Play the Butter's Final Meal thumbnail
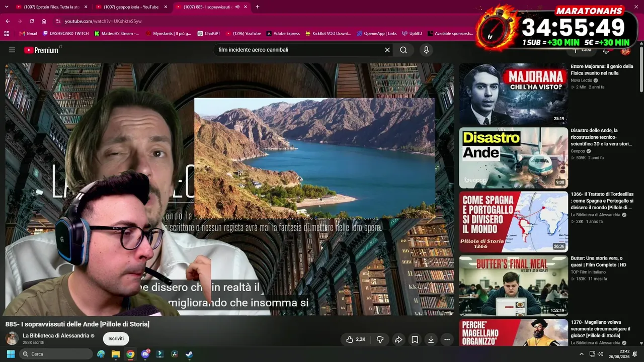Image resolution: width=644 pixels, height=362 pixels. [x=513, y=286]
